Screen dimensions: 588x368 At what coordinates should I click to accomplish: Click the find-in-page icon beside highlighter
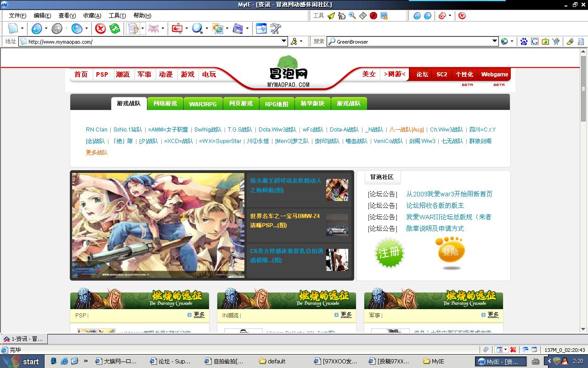(x=581, y=41)
